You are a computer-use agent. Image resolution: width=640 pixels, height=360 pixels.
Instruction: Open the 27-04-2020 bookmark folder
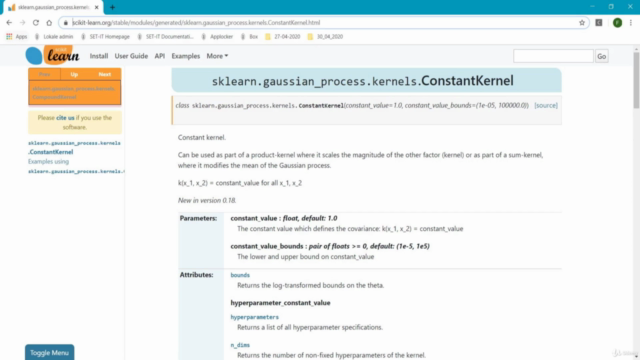pyautogui.click(x=282, y=37)
